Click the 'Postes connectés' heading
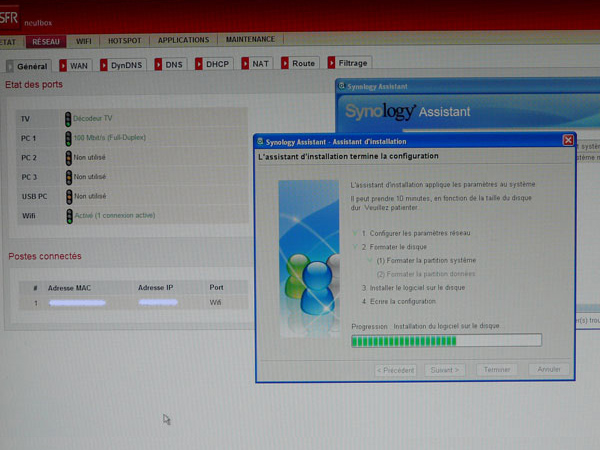 pyautogui.click(x=45, y=256)
